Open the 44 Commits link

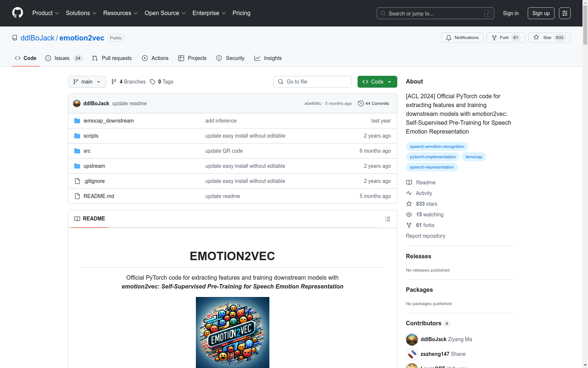373,103
